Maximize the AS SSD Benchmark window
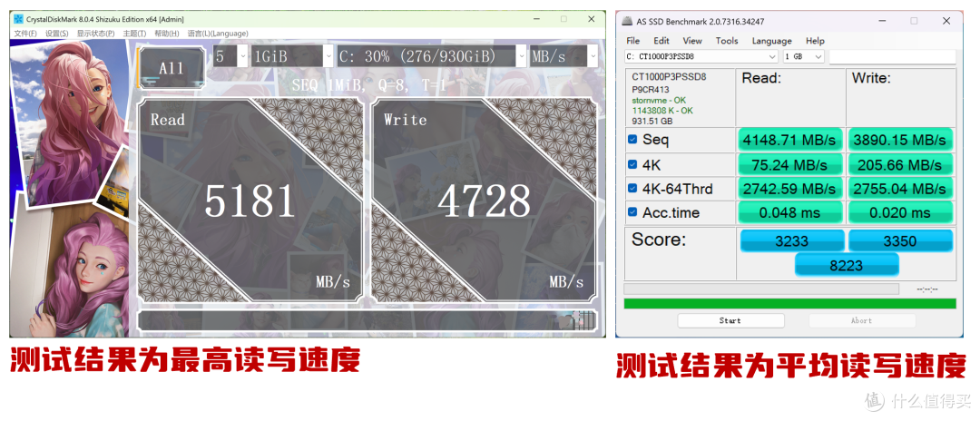 (x=915, y=21)
